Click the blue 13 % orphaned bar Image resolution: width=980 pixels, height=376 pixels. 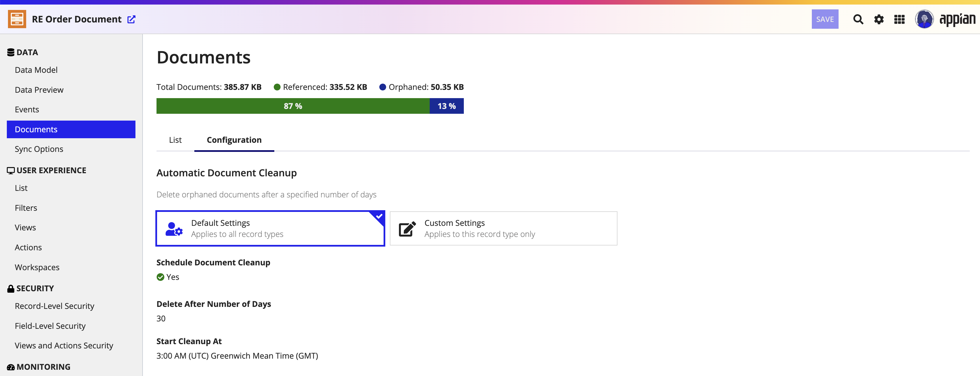pos(447,106)
